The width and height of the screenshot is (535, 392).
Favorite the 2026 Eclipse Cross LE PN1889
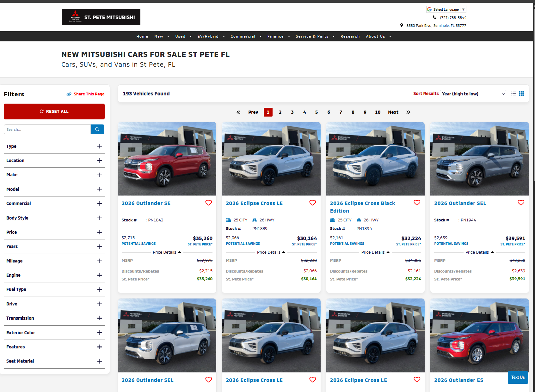[313, 203]
